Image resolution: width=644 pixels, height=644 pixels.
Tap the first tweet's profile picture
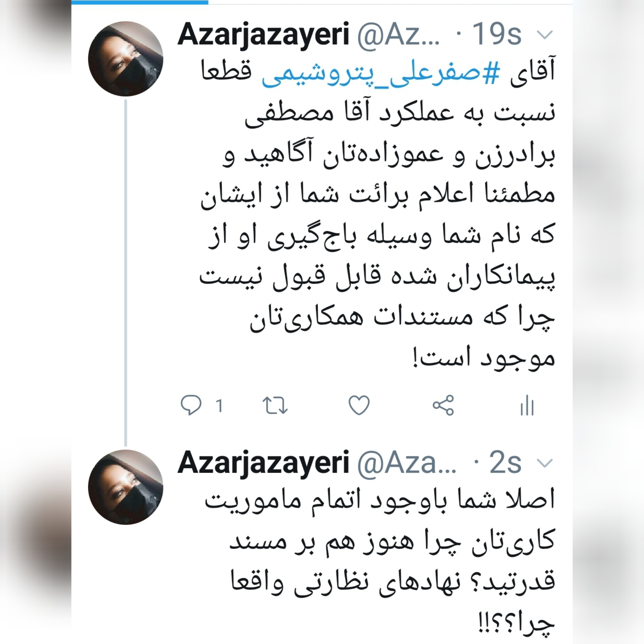click(x=126, y=59)
